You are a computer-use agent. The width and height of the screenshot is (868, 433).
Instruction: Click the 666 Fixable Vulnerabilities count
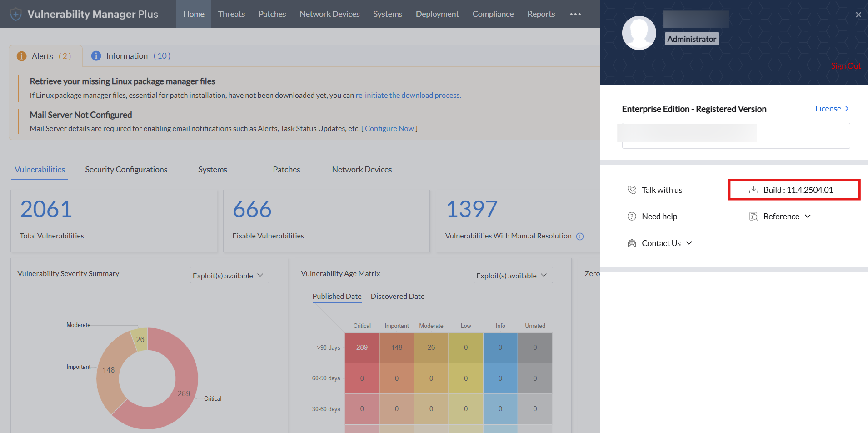point(252,209)
